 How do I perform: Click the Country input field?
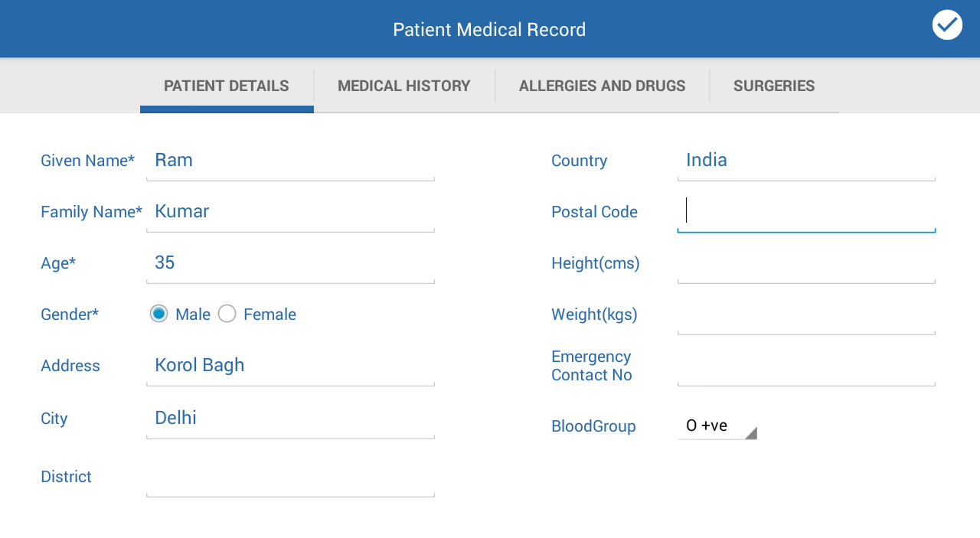tap(806, 161)
